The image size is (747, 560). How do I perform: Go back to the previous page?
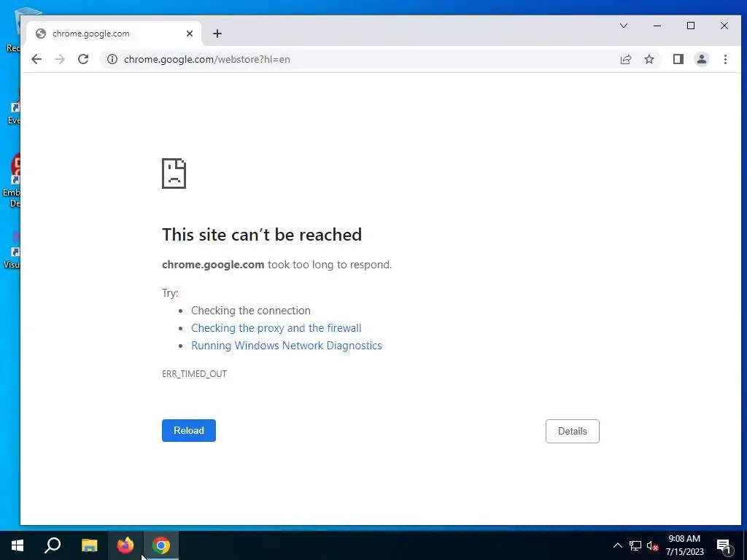pos(36,59)
